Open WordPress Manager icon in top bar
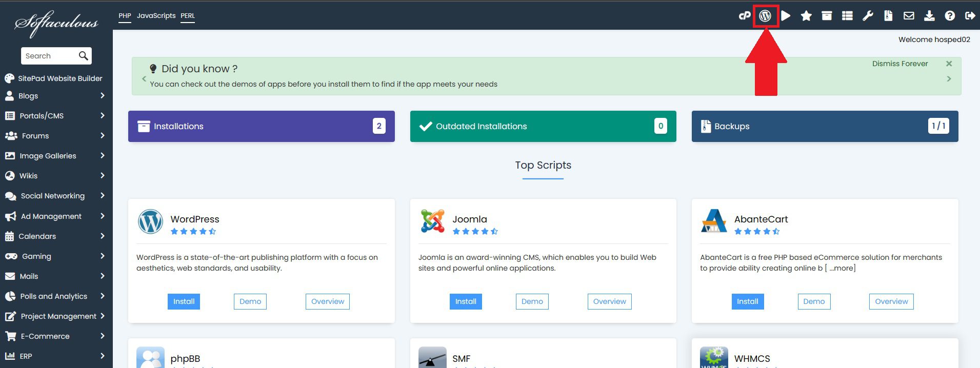This screenshot has width=980, height=368. point(765,16)
